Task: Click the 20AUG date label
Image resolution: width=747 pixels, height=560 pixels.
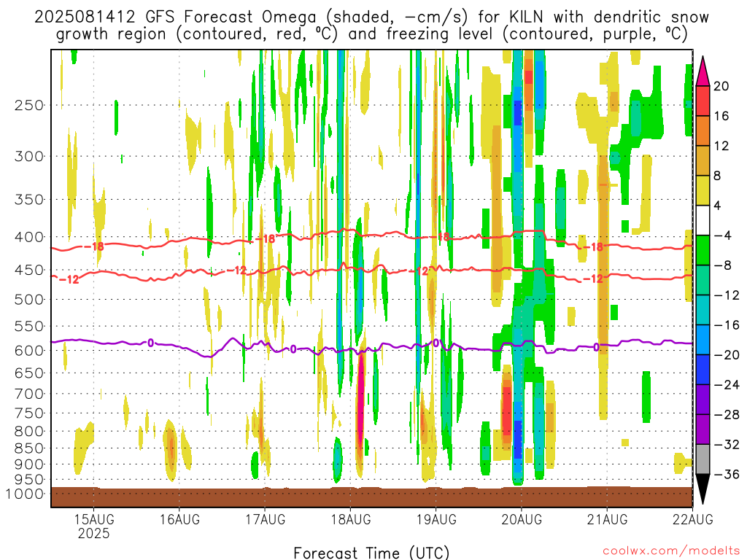Action: (x=522, y=519)
